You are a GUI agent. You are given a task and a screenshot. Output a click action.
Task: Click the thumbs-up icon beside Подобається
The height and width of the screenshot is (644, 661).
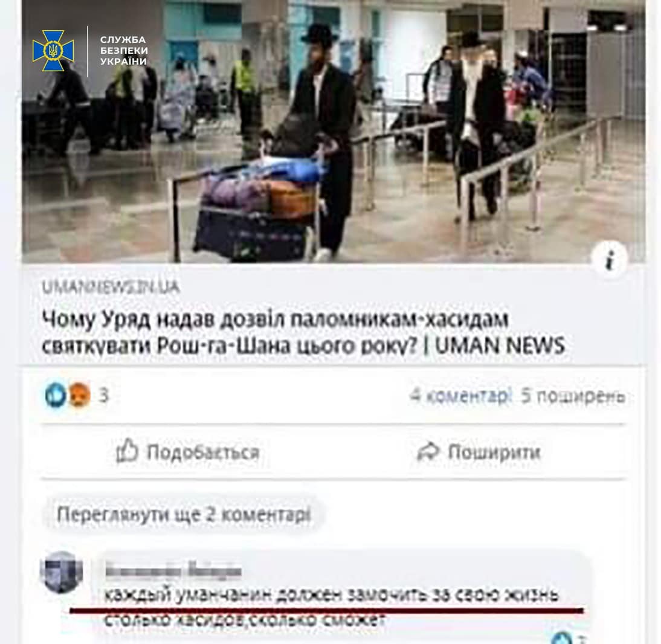coord(127,451)
